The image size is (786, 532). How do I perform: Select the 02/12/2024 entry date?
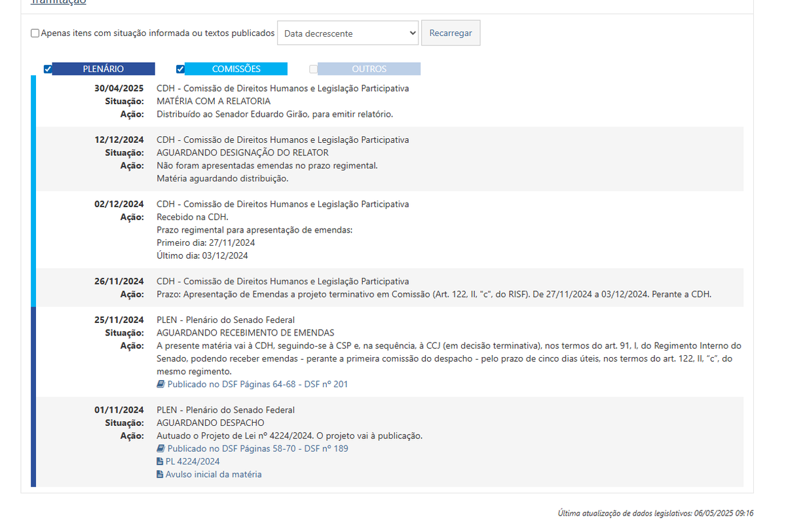(x=119, y=204)
